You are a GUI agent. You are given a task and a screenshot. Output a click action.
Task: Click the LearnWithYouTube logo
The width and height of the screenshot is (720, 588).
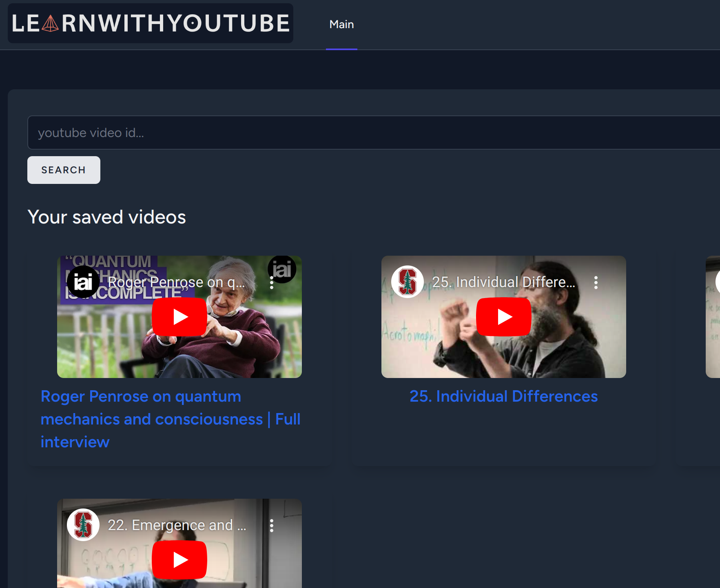point(151,23)
